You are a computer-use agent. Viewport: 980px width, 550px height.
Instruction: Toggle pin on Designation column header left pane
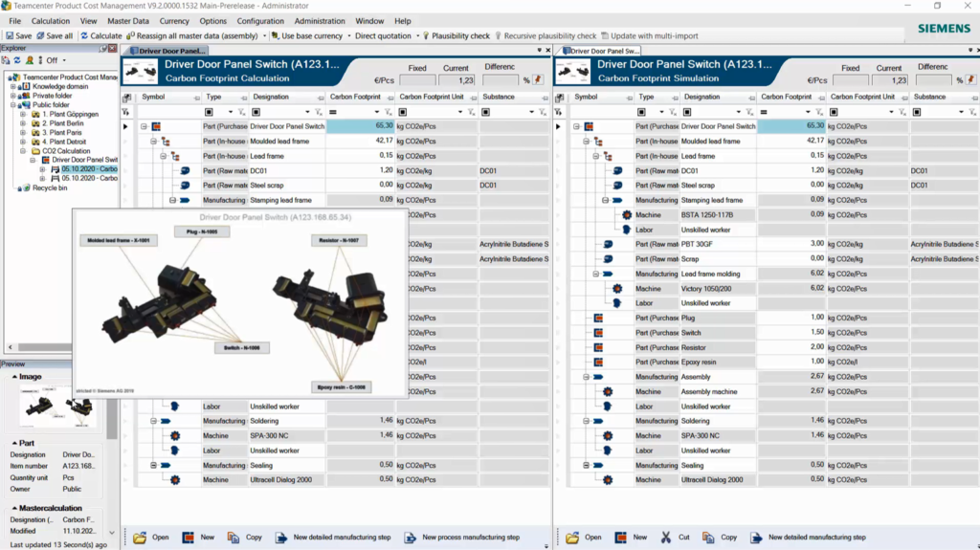coord(320,99)
